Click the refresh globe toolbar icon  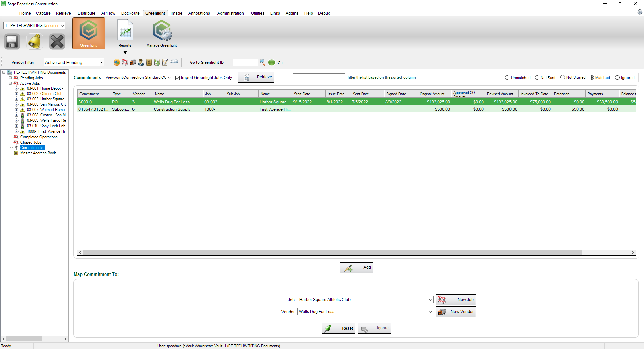(117, 62)
